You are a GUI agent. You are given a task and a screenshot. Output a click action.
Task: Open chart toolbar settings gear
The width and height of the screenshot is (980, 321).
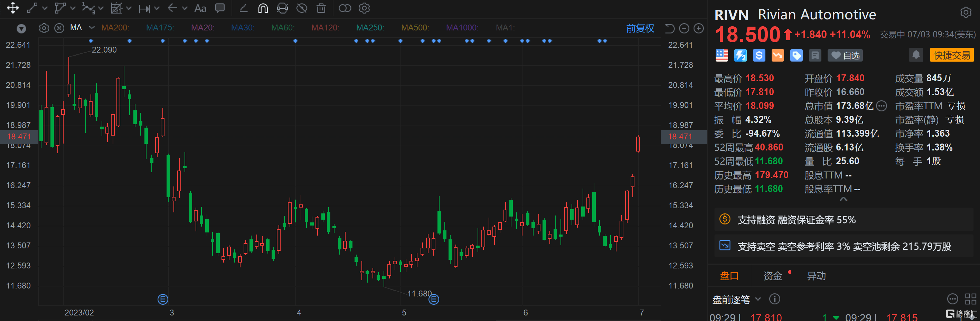(x=365, y=8)
